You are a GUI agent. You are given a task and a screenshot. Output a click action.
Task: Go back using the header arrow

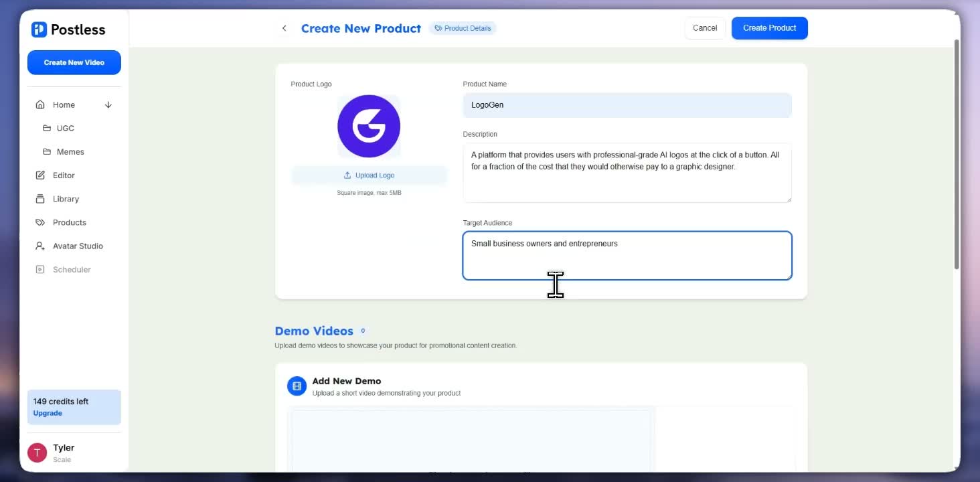click(284, 28)
